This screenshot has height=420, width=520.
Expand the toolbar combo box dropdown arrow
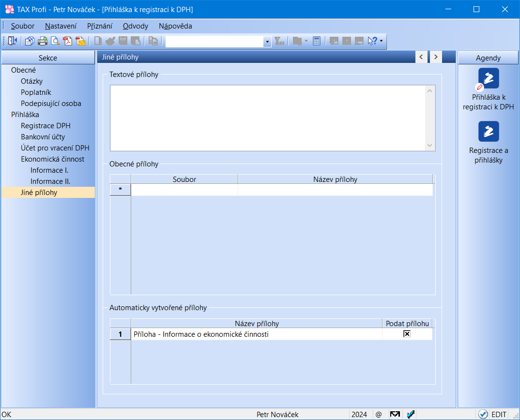coord(267,42)
